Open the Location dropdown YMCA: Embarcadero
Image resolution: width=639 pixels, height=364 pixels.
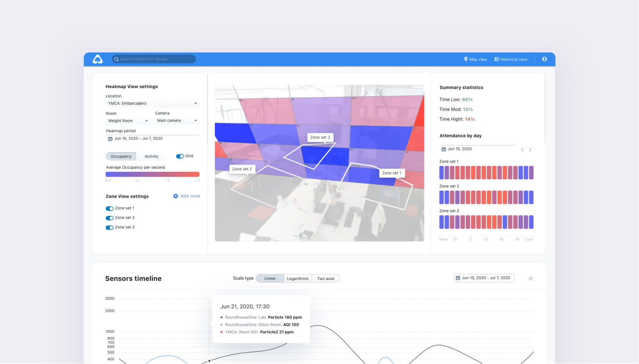point(152,103)
